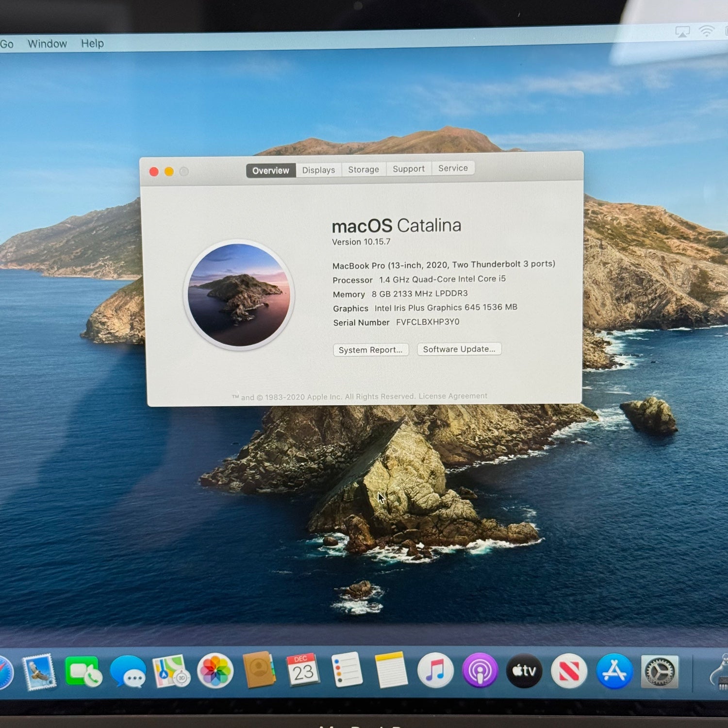Switch to the Displays tab
This screenshot has height=728, width=728.
pos(318,170)
